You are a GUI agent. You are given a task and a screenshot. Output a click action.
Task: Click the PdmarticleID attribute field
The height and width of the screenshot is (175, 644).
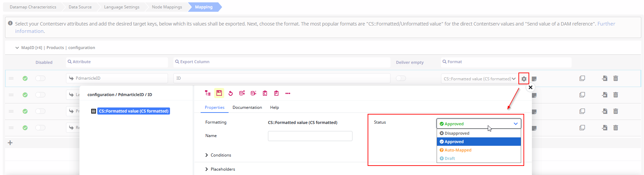coord(117,78)
